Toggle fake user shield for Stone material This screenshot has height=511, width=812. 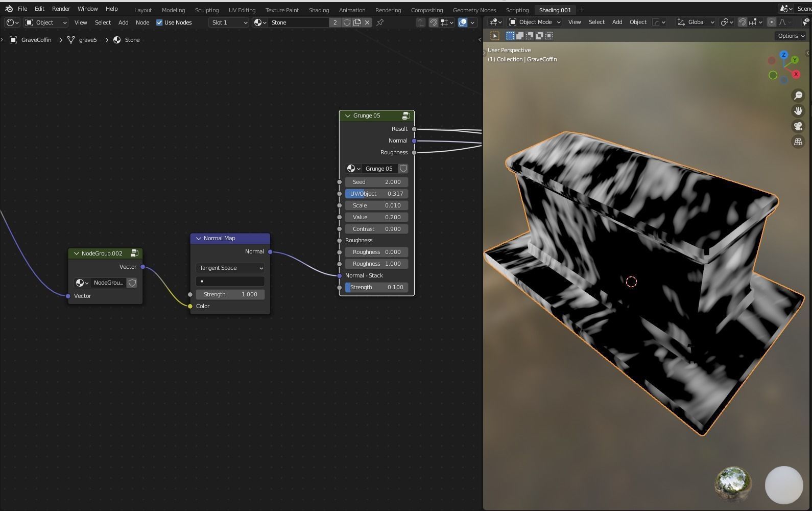pyautogui.click(x=347, y=22)
